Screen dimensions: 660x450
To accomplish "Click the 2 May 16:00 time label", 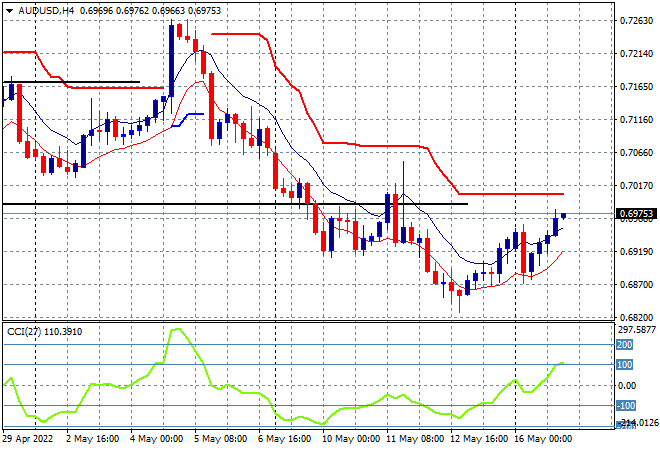I will (x=93, y=439).
